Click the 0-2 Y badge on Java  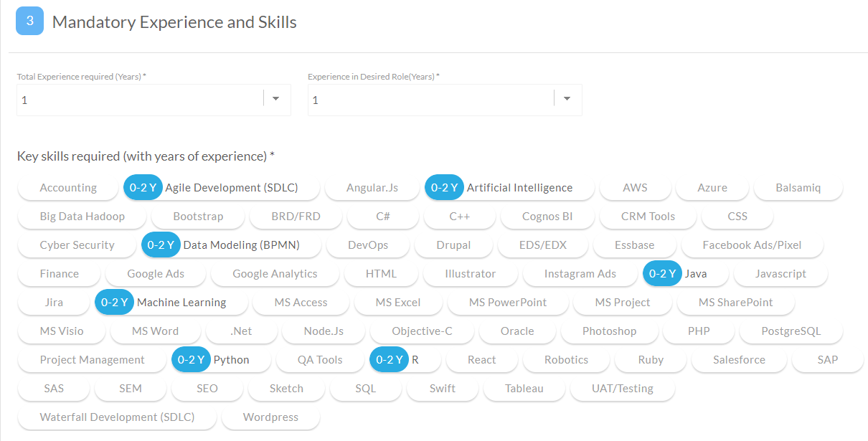(662, 274)
